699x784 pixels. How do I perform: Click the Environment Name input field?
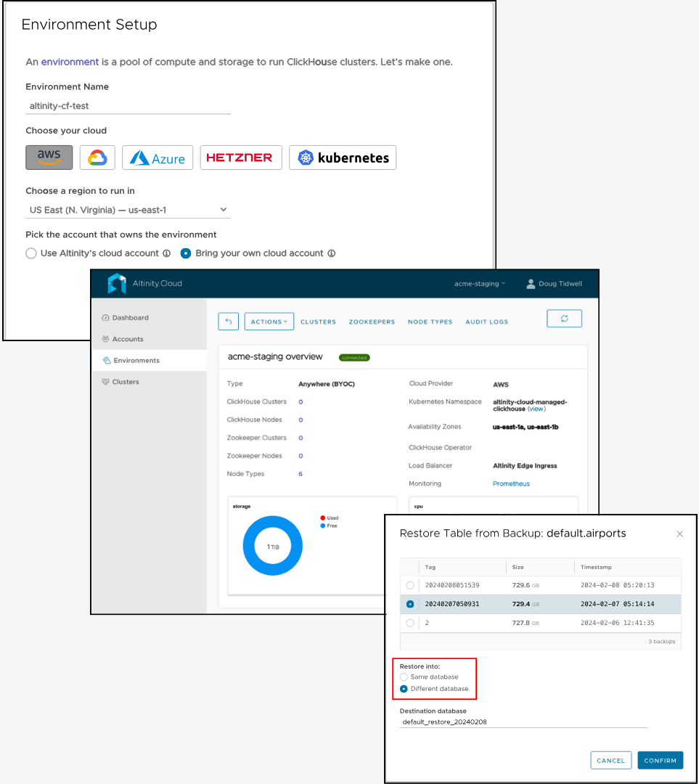coord(128,106)
